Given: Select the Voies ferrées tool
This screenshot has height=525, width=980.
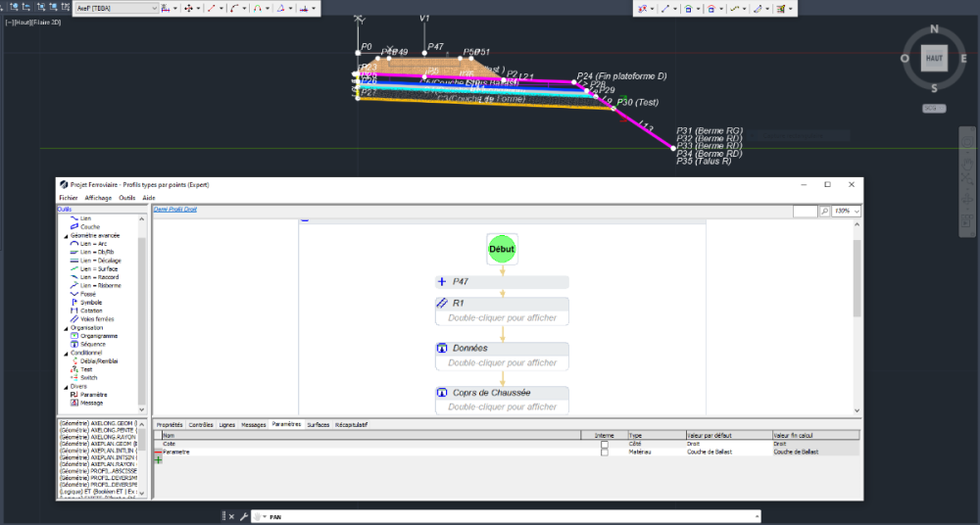Looking at the screenshot, I should (x=92, y=318).
